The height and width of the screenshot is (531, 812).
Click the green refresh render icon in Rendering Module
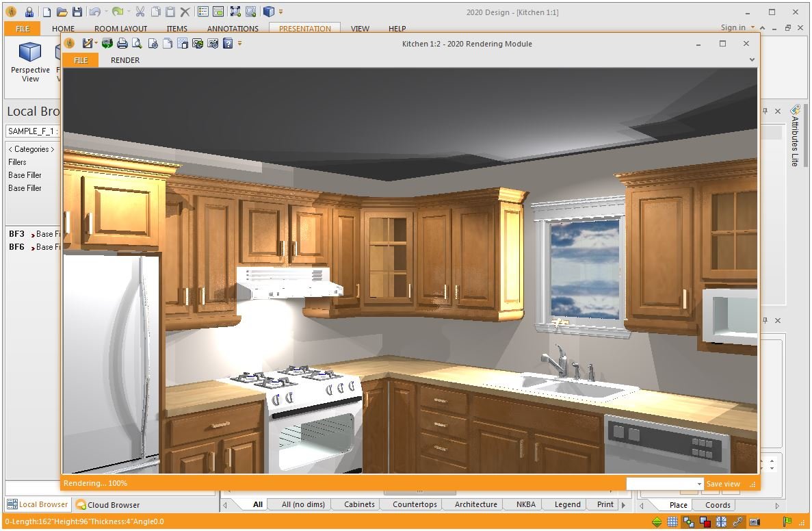pyautogui.click(x=107, y=44)
